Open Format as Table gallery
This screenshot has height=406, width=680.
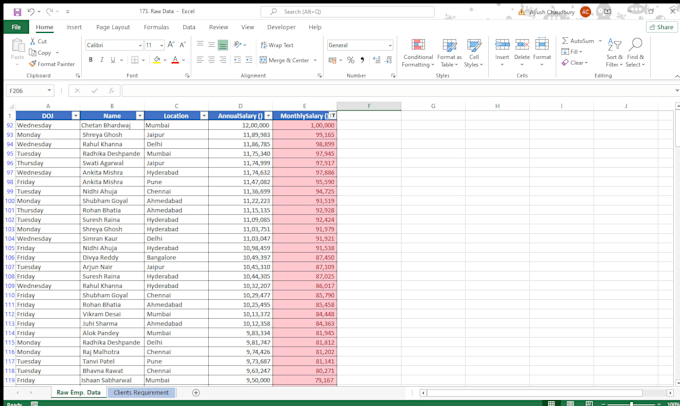[449, 53]
